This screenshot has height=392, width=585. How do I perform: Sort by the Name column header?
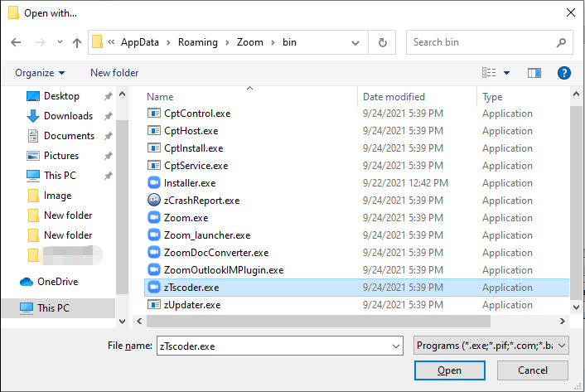click(x=160, y=97)
